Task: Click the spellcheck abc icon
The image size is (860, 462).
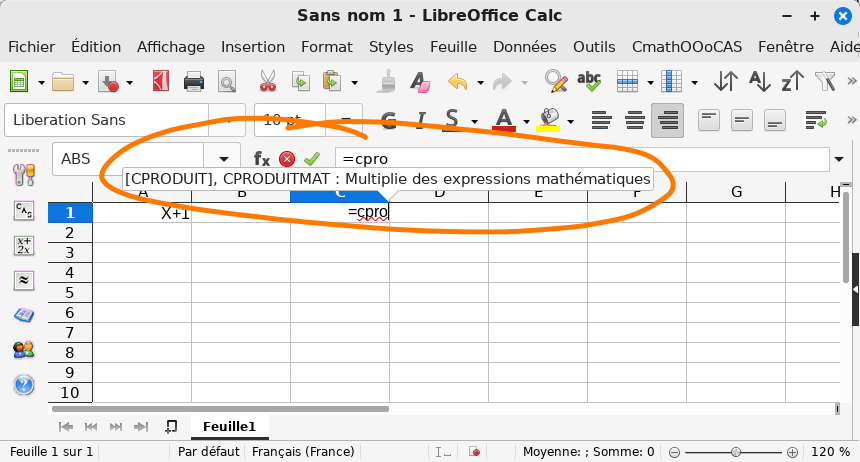Action: pos(590,82)
